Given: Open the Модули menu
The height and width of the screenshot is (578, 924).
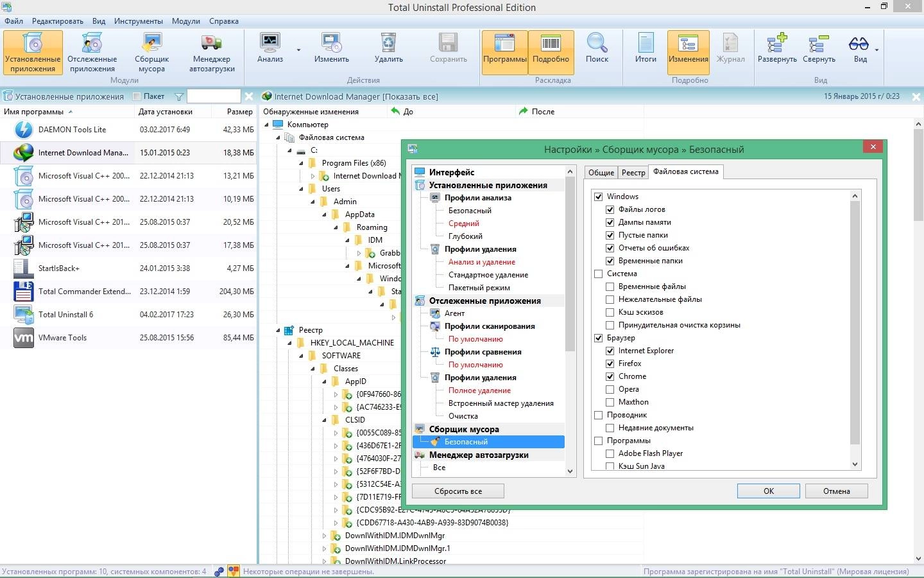Looking at the screenshot, I should coord(186,21).
